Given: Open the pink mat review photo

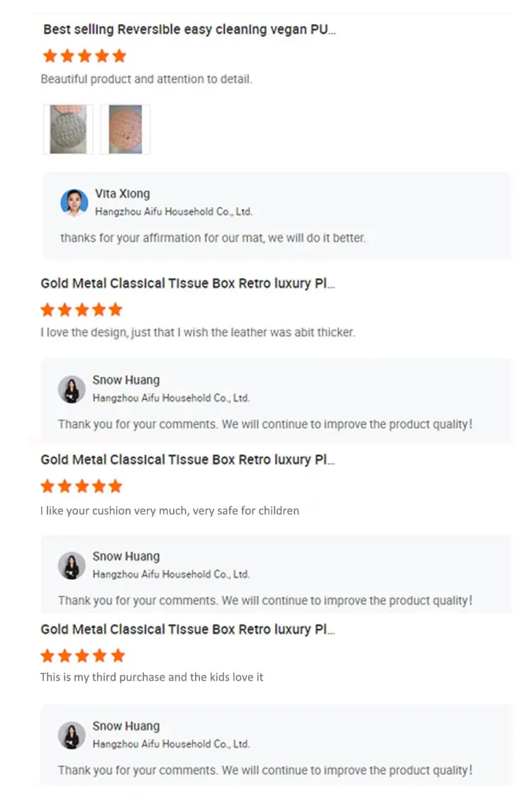Looking at the screenshot, I should point(125,129).
